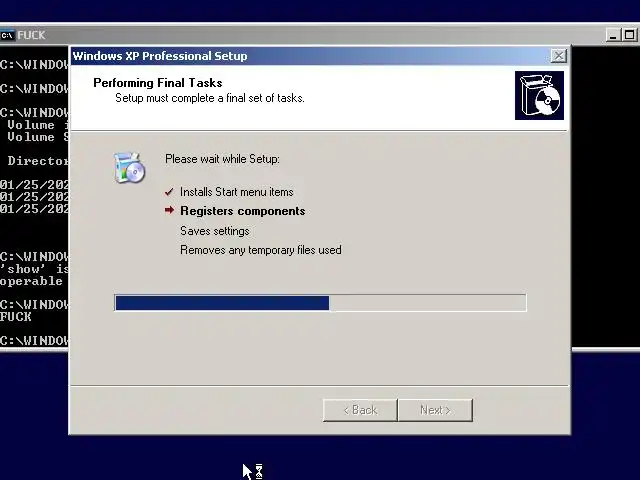640x480 pixels.
Task: Maximize the command prompt window
Action: 629,35
